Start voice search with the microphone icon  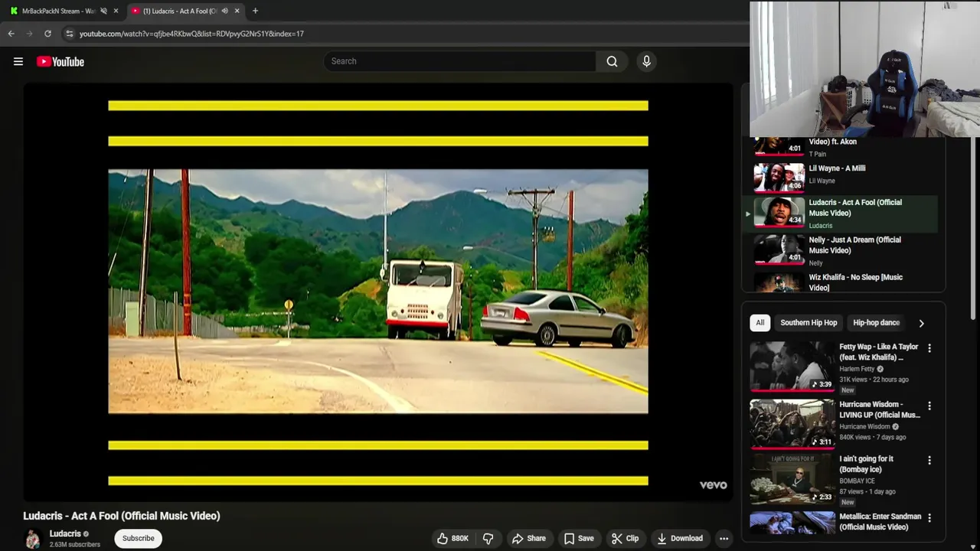tap(646, 61)
